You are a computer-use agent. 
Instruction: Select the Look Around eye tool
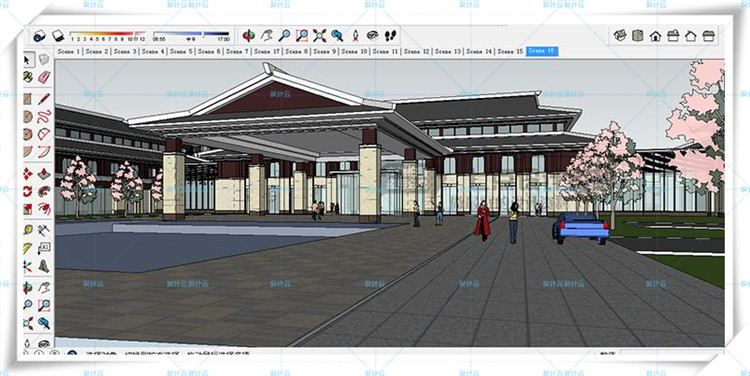click(373, 35)
